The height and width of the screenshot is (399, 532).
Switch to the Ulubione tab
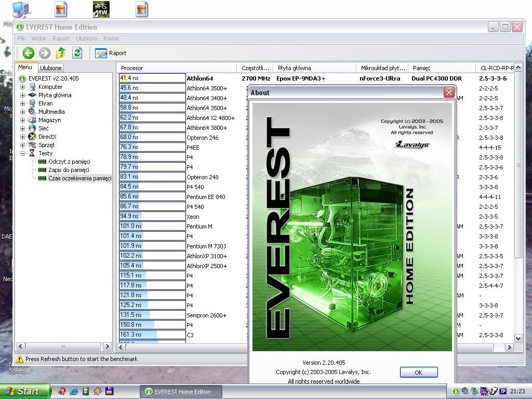tap(51, 68)
